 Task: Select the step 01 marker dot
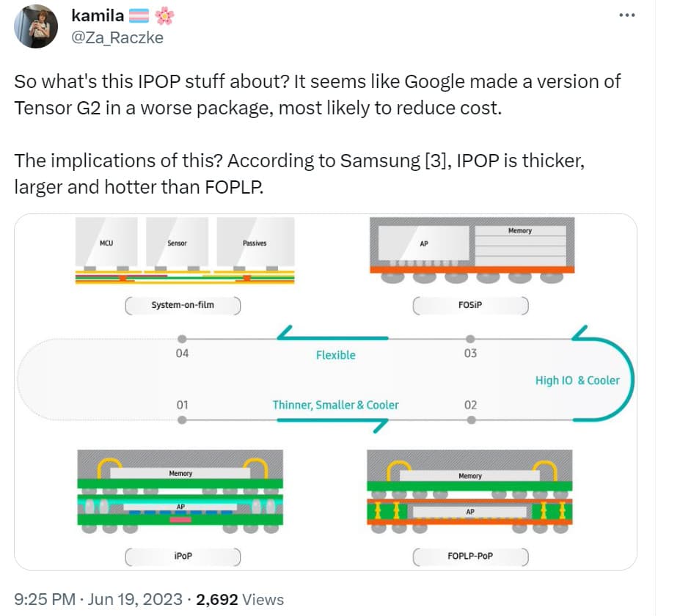click(x=182, y=420)
